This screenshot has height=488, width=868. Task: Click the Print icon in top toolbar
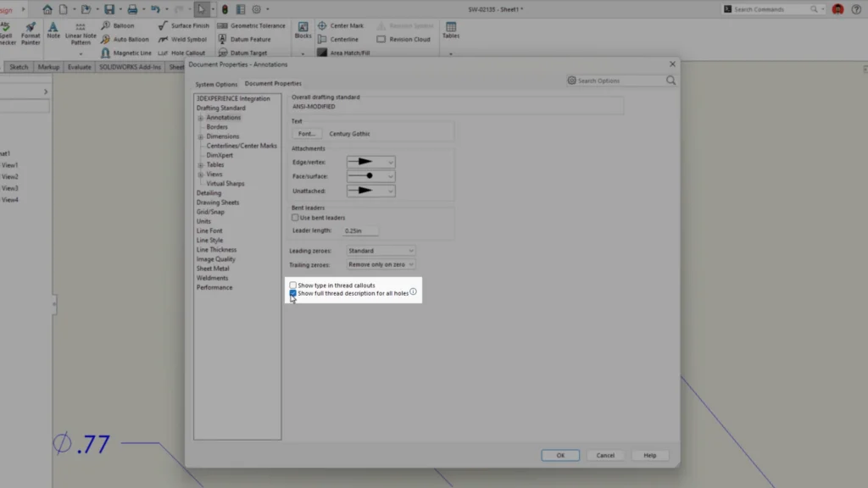pos(131,9)
